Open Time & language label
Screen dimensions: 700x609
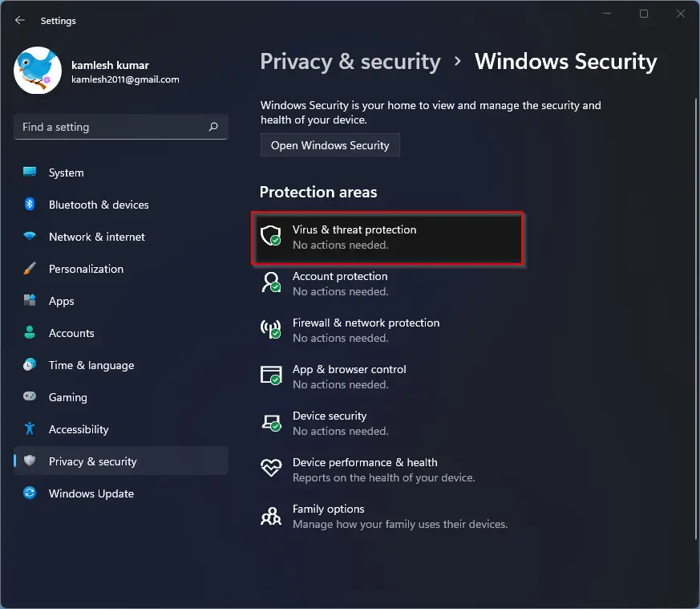(91, 366)
